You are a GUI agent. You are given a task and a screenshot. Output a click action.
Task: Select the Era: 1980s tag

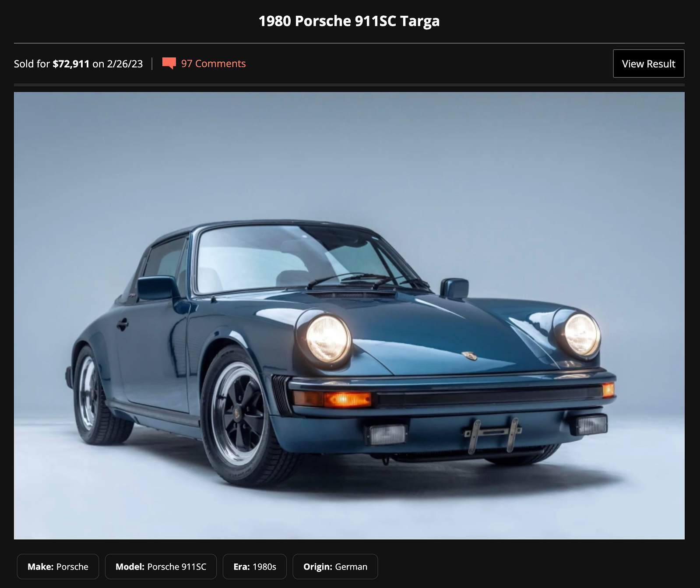point(255,567)
